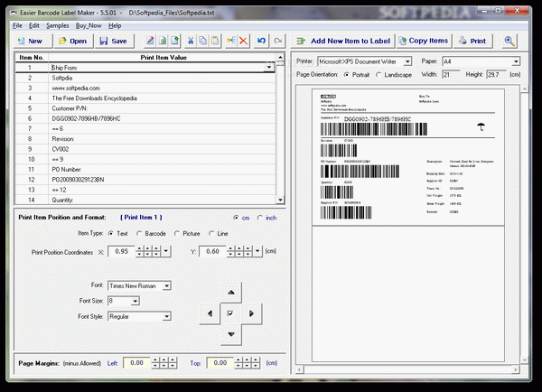Click the X coordinate value field
The image size is (542, 392).
pyautogui.click(x=121, y=251)
